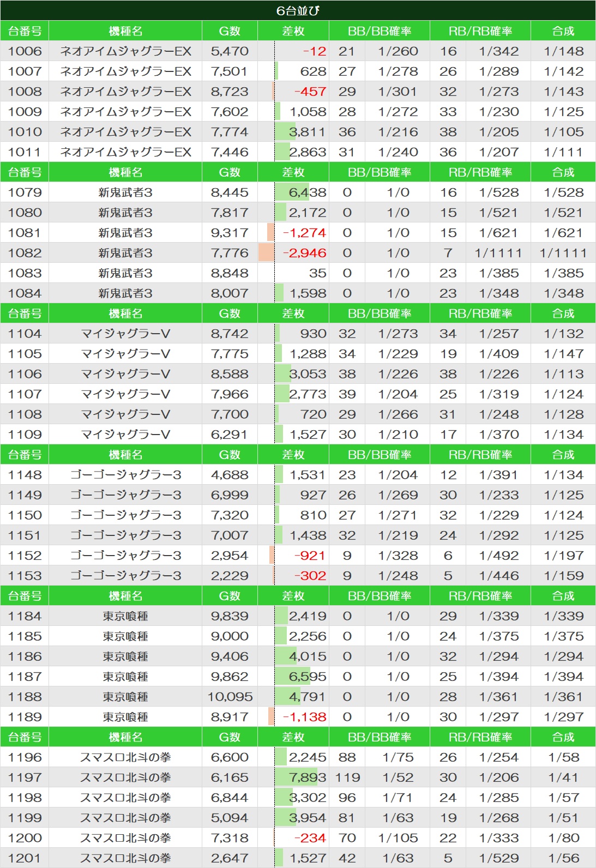Click 1/370 RB probability for machine 1109
Viewport: 596px width, 868px height.
499,435
